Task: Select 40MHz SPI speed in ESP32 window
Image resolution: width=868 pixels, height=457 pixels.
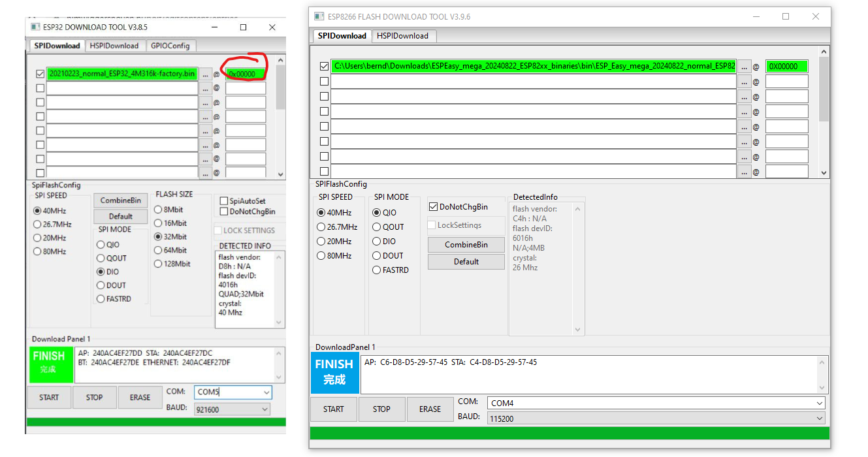Action: 37,211
